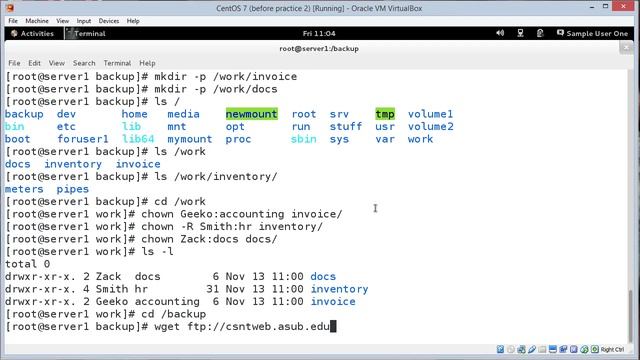Image resolution: width=640 pixels, height=360 pixels.
Task: Click 'pipes' directory name
Action: (x=73, y=189)
